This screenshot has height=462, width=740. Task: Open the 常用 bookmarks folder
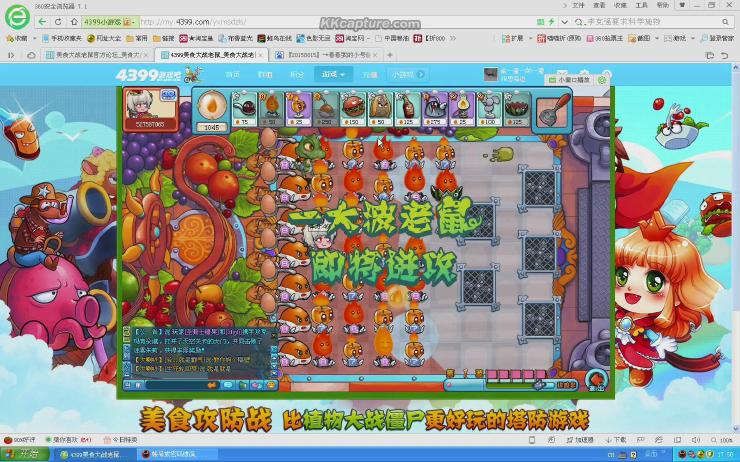[137, 38]
